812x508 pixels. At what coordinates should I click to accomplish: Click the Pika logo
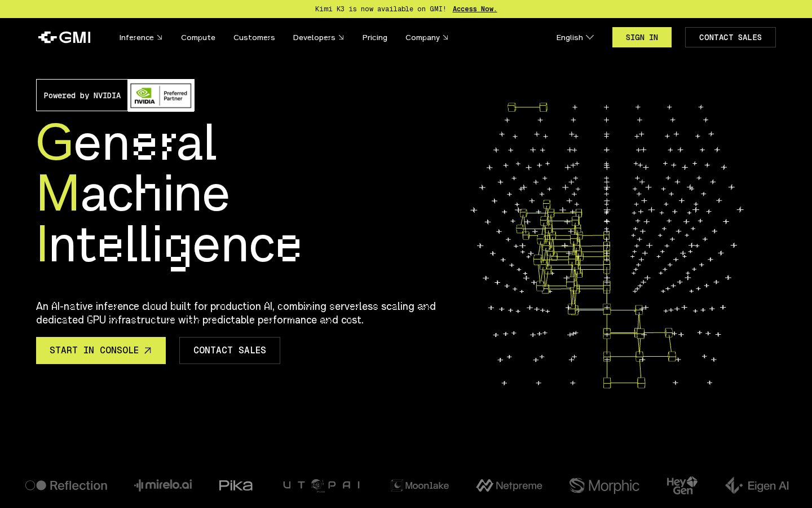coord(236,485)
